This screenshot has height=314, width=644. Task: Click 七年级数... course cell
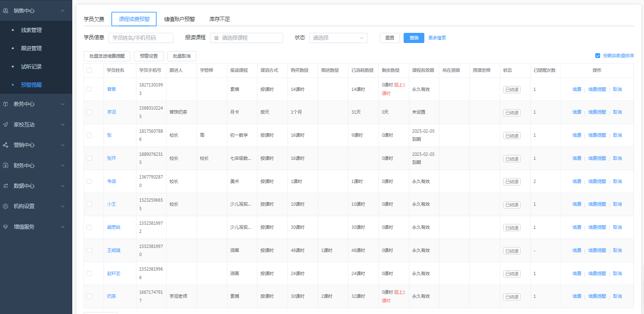(241, 158)
